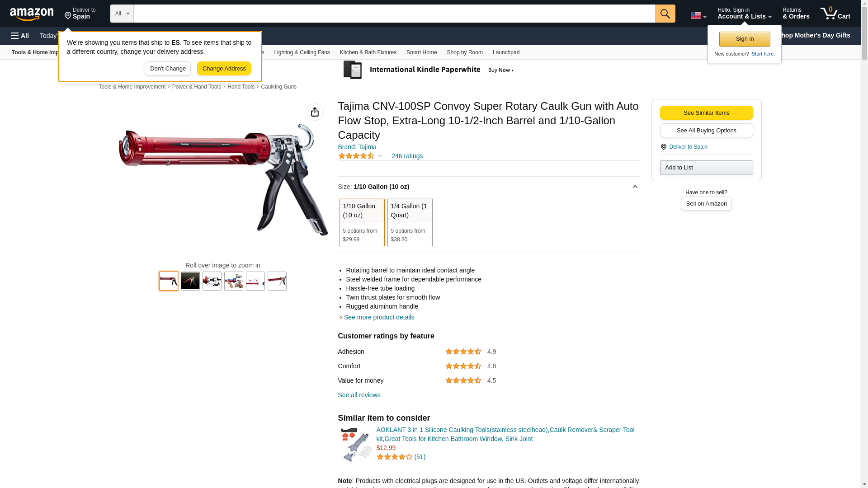The image size is (868, 488).
Task: Open the Smart Home category tab
Action: (421, 52)
